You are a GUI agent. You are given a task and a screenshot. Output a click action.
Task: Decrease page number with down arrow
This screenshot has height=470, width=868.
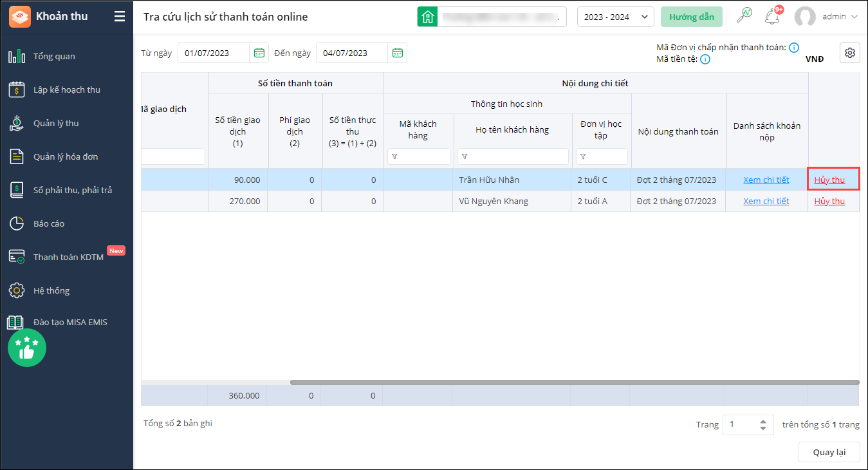[x=763, y=429]
